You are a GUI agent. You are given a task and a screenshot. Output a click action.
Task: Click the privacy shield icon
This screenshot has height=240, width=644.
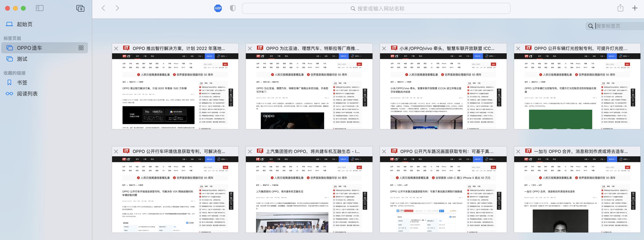pyautogui.click(x=232, y=8)
